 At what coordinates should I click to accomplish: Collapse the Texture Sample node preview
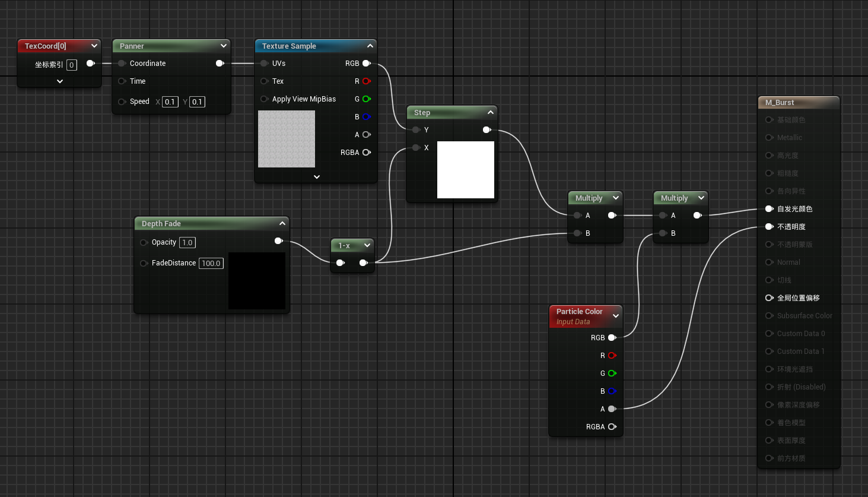coord(370,46)
